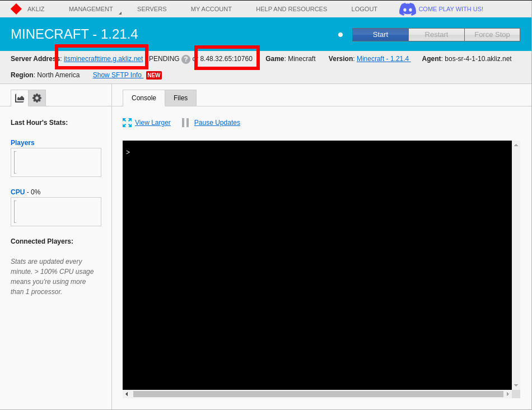
Task: Click the console horizontal scrollbar
Action: click(318, 394)
